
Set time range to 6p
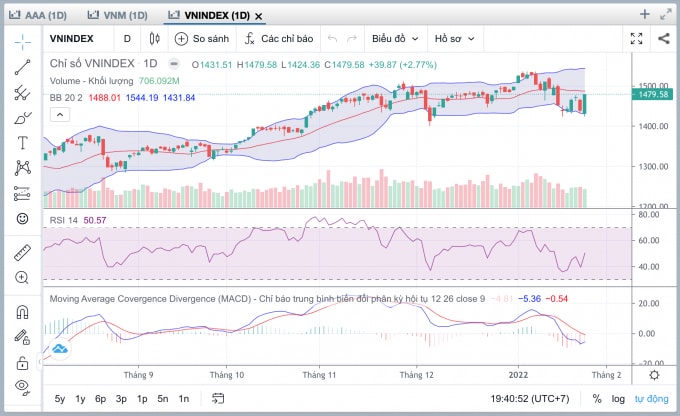[101, 399]
